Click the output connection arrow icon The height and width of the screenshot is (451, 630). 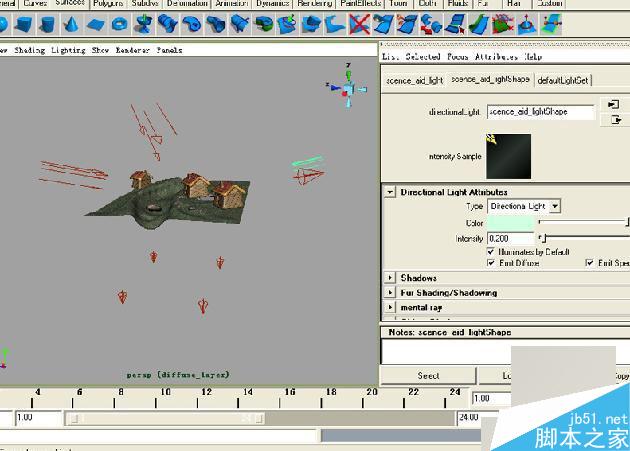click(615, 119)
